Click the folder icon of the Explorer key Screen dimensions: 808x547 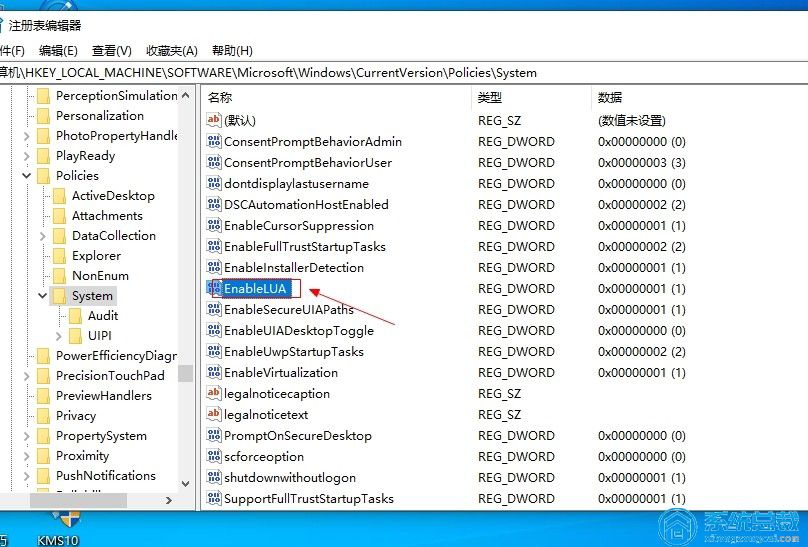pos(59,255)
